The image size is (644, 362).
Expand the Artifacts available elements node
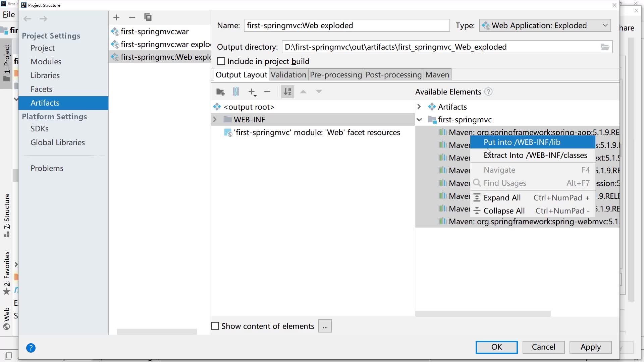[x=419, y=107]
